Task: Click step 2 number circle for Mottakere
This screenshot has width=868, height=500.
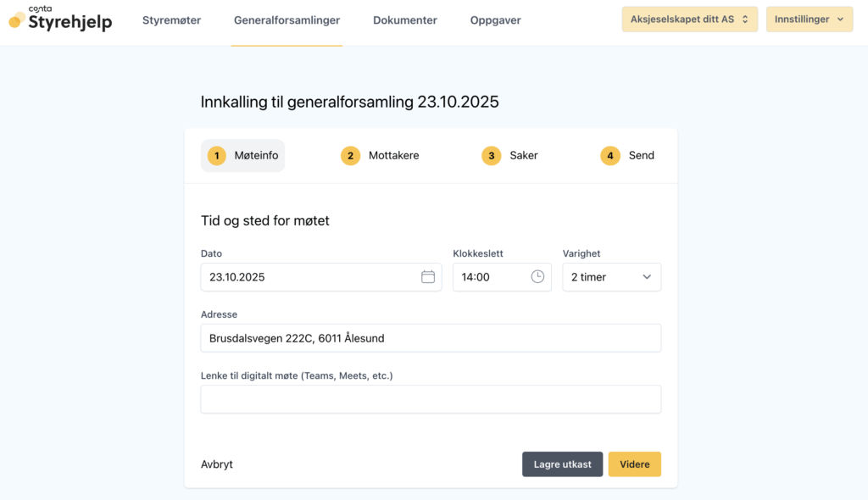Action: [x=350, y=156]
